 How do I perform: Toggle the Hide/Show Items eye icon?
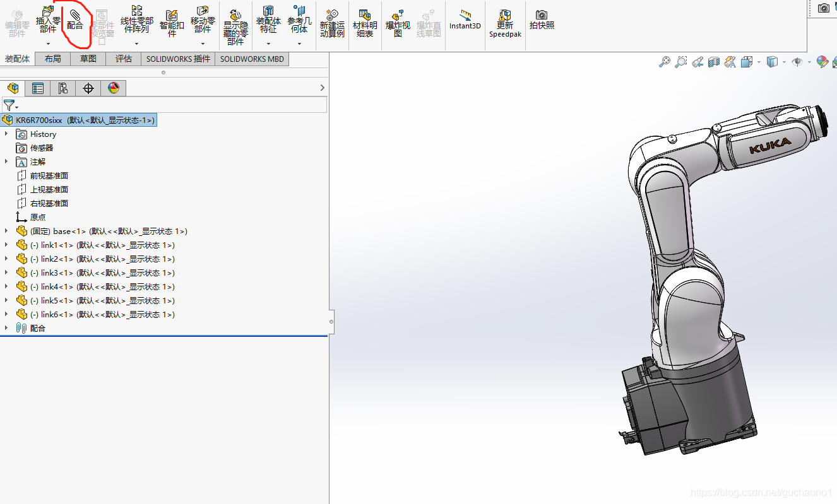pos(798,62)
